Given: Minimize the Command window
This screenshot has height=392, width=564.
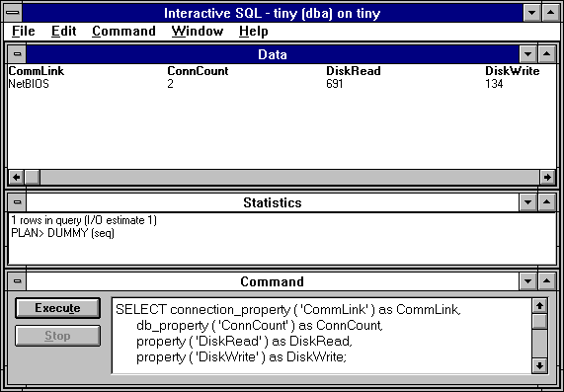Looking at the screenshot, I should [x=528, y=281].
